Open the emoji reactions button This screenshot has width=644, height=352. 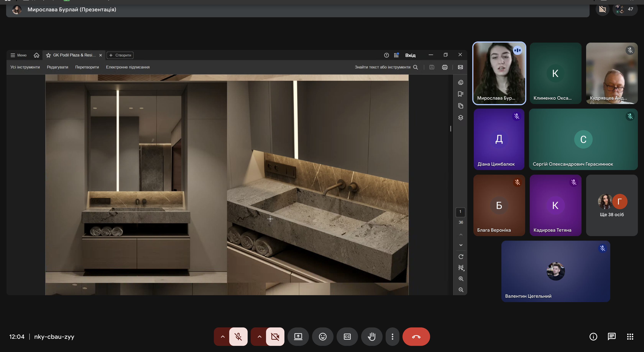(323, 336)
